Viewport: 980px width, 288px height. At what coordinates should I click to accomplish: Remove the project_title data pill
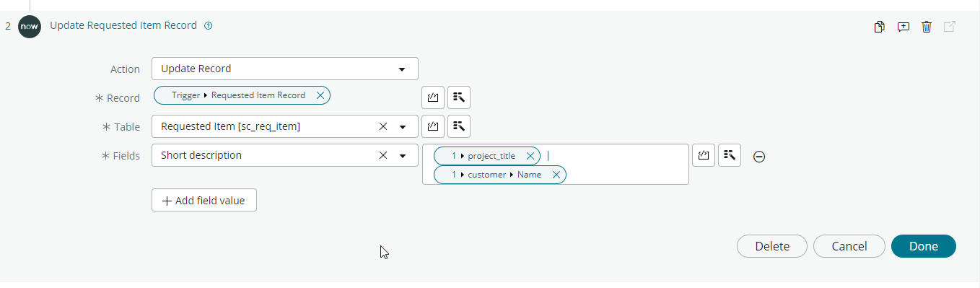(x=530, y=156)
